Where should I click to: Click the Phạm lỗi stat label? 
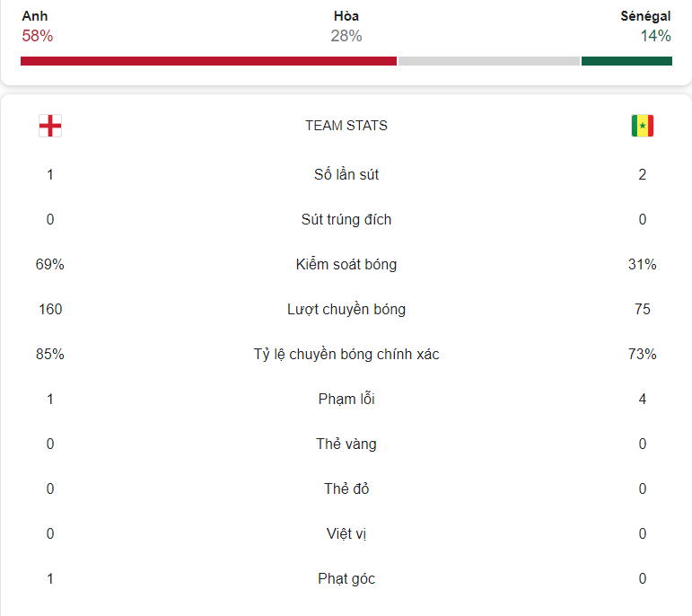tap(346, 399)
